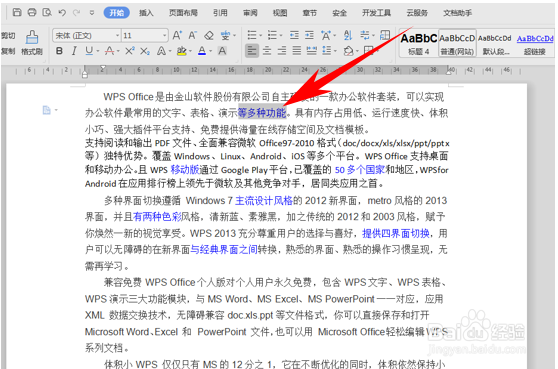Toggle italic formatting
Screen dimensions: 558x369
point(74,51)
